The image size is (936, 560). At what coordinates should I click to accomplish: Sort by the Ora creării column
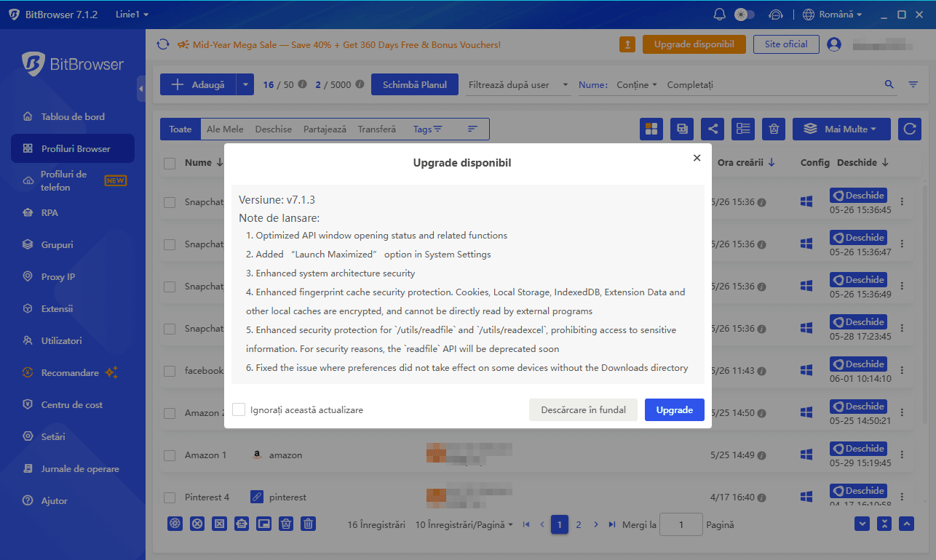(x=746, y=163)
